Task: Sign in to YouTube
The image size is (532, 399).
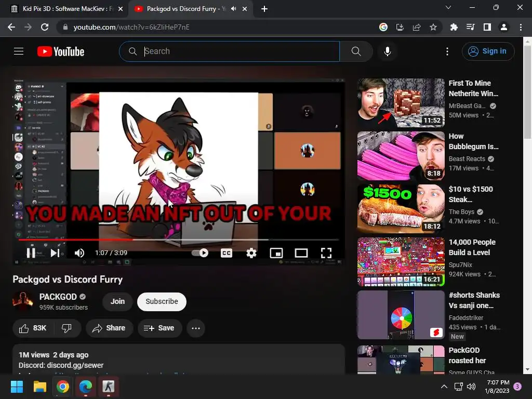Action: tap(488, 51)
